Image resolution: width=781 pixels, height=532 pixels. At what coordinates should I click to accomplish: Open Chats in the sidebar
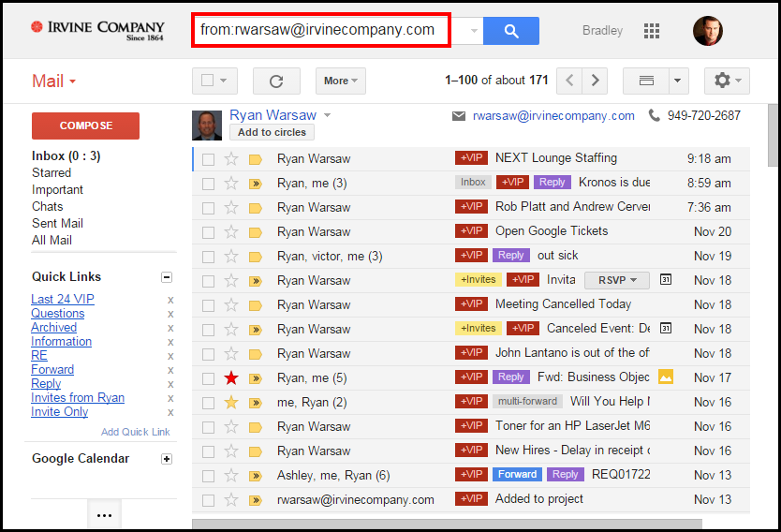(x=48, y=207)
